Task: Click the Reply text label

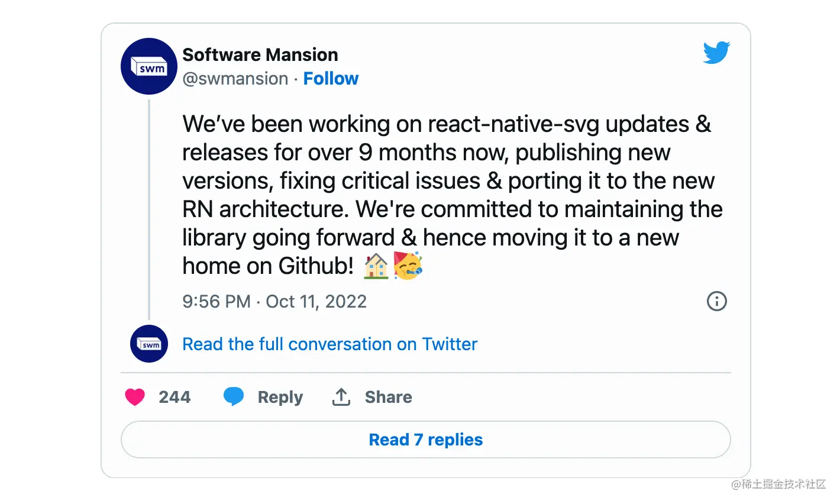Action: click(280, 398)
